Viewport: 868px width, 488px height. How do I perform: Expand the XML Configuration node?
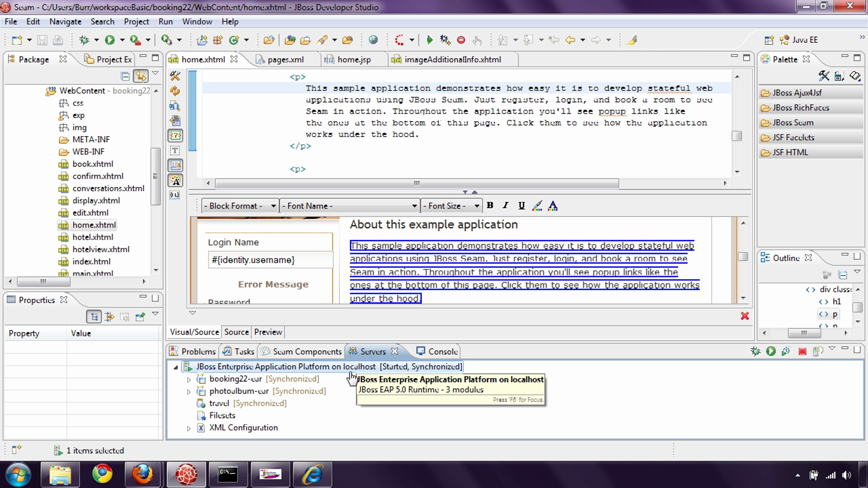click(189, 428)
